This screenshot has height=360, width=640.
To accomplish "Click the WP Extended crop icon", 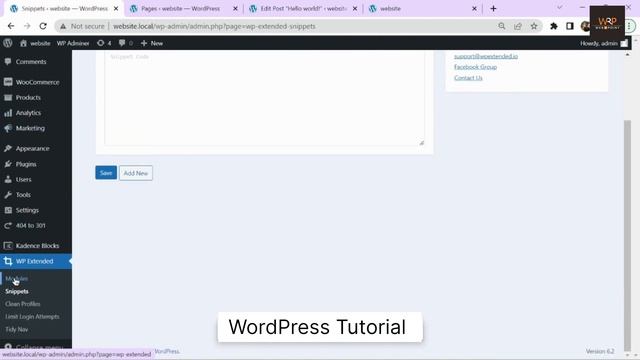I will coord(8,261).
